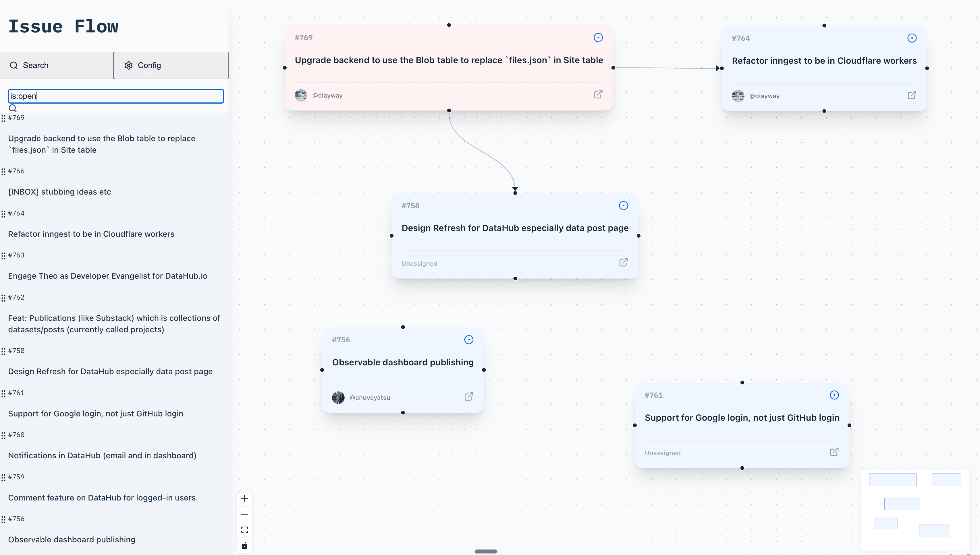Click open-status circle icon on #756 card
The image size is (980, 555).
pos(468,340)
